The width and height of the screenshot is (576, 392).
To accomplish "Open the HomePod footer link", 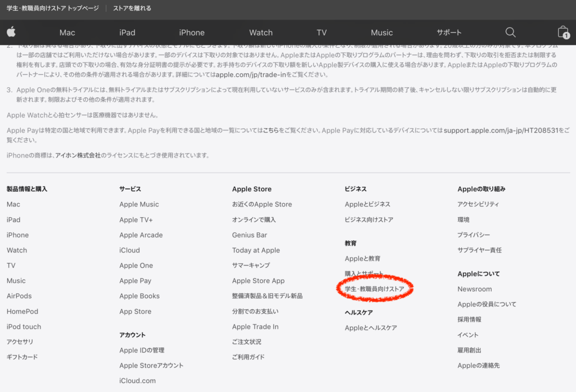I will [22, 311].
